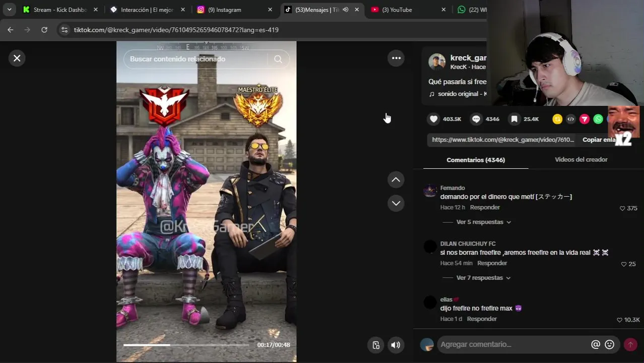Reply to elias's comment
Screen dimensions: 644x363
point(482,319)
